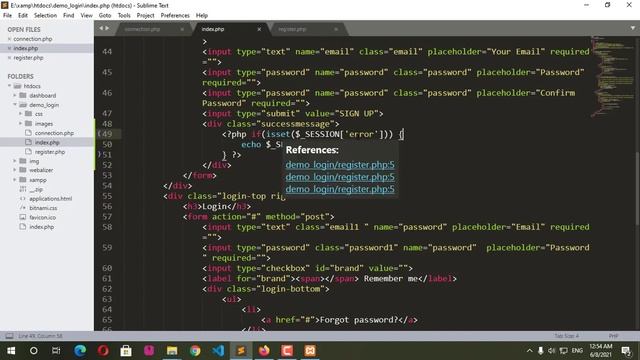Close register.php in Open Files list
The image size is (640, 360).
click(9, 58)
